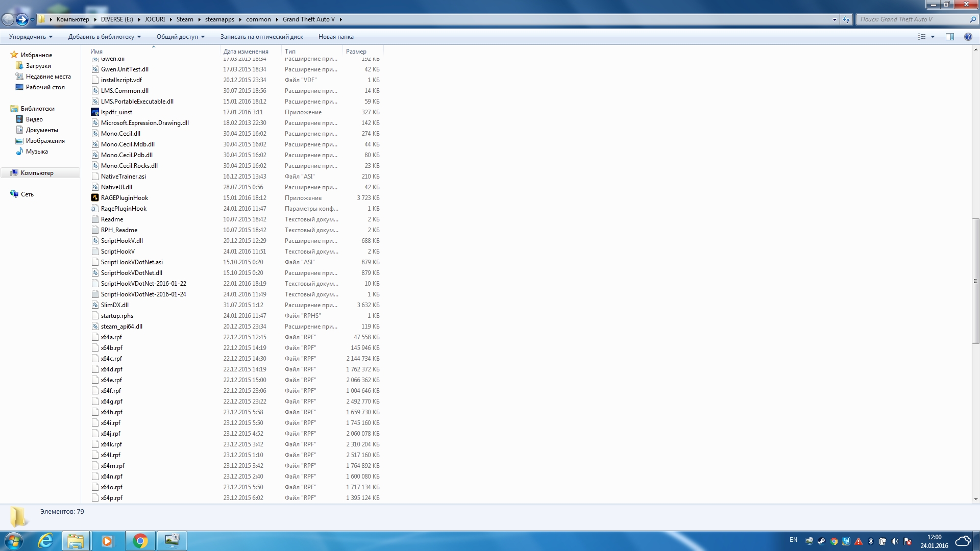
Task: Click the Новая папка button
Action: click(x=336, y=37)
